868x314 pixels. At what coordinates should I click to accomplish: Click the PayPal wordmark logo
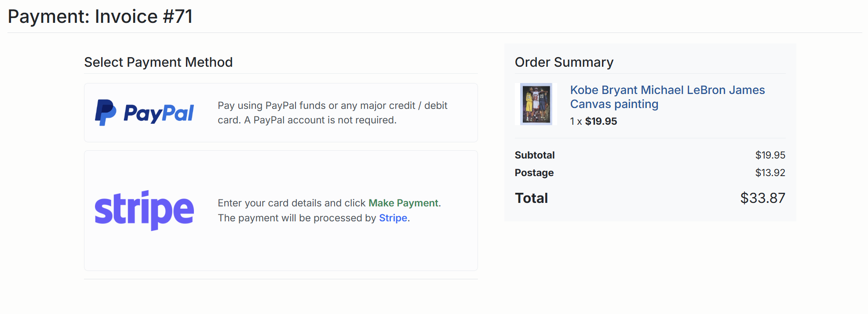point(159,113)
